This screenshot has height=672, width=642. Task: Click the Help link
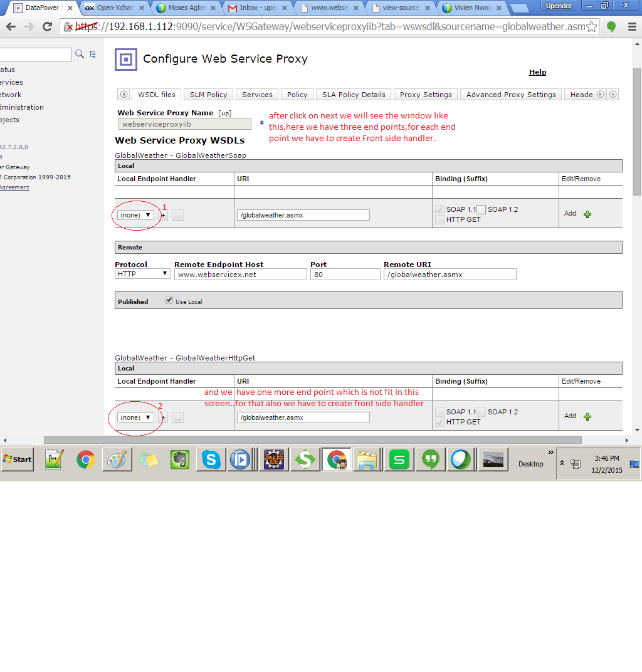537,72
